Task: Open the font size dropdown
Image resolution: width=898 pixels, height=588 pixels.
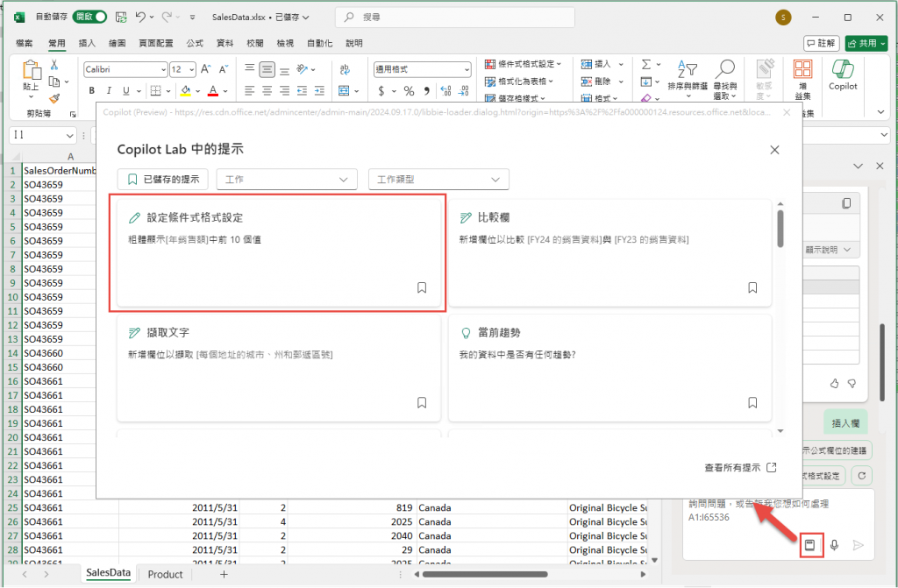Action: 191,69
